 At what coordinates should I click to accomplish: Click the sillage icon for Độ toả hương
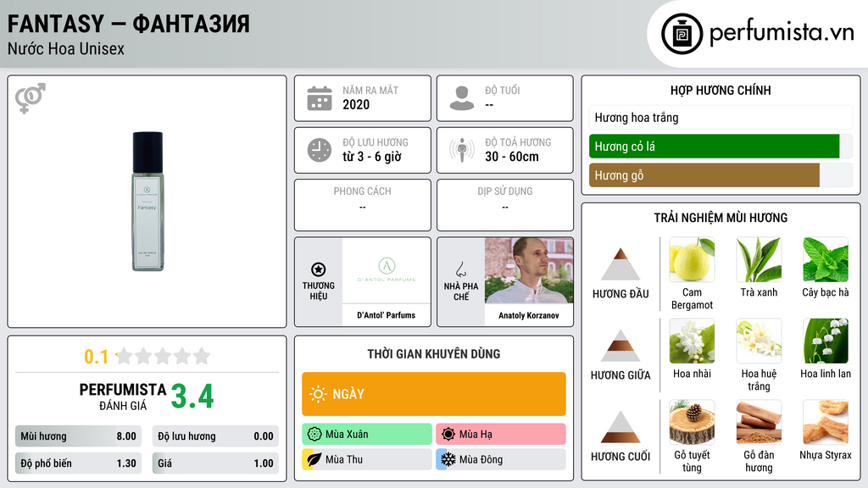pos(462,150)
